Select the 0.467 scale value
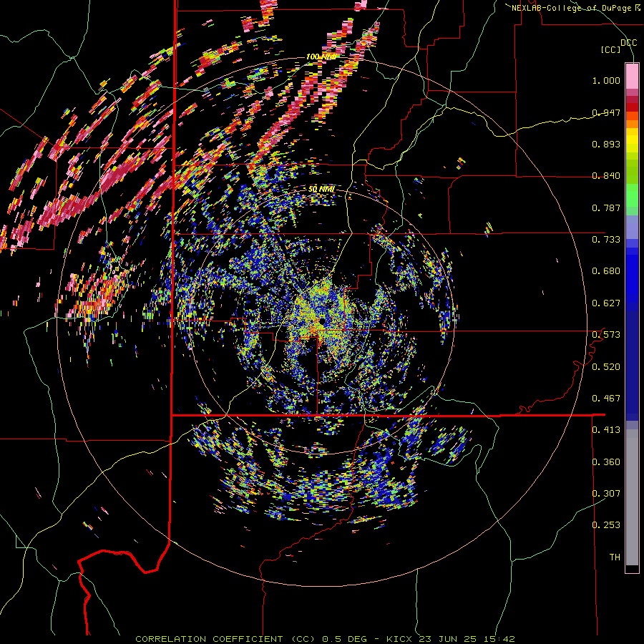 pos(606,399)
